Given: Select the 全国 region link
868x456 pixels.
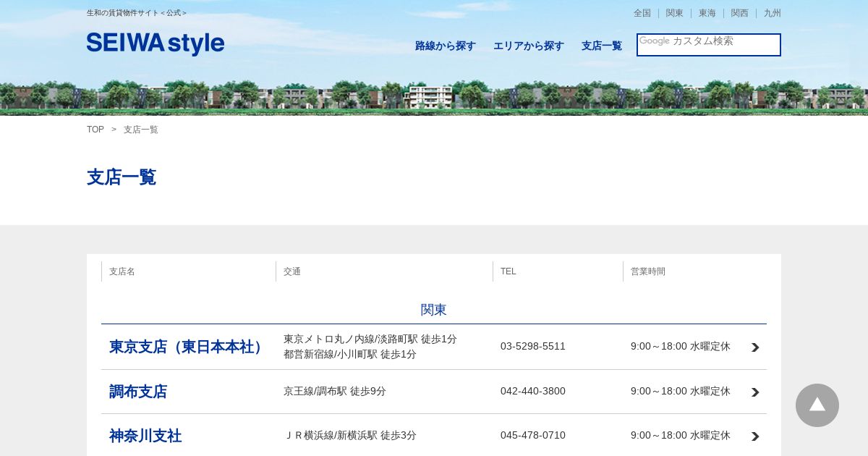Looking at the screenshot, I should click(x=642, y=13).
